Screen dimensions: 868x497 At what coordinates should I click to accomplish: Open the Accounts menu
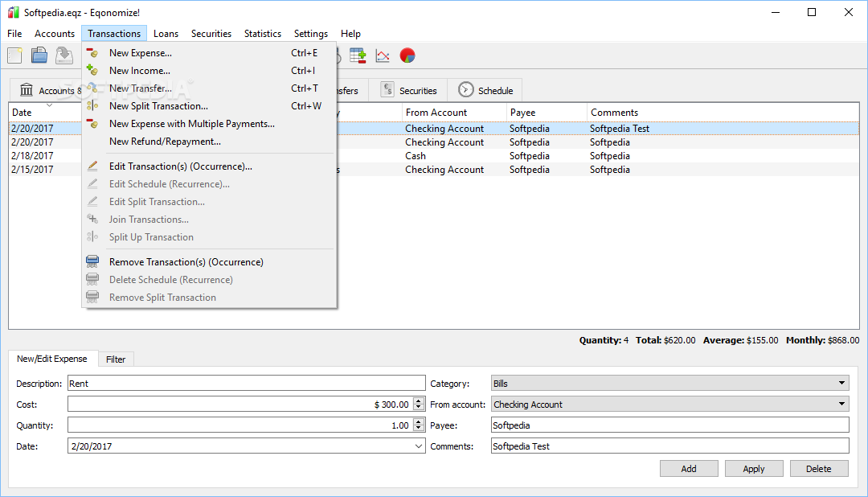pos(55,34)
